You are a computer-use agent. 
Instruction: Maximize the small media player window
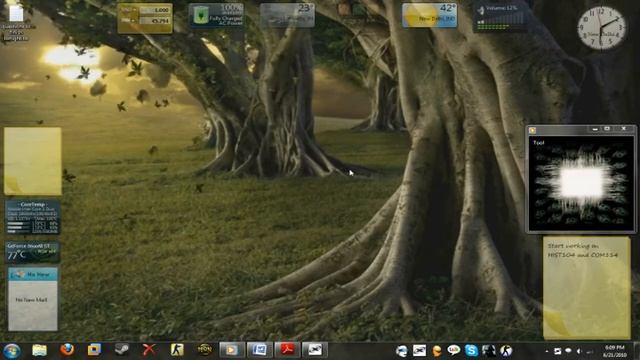coord(607,129)
